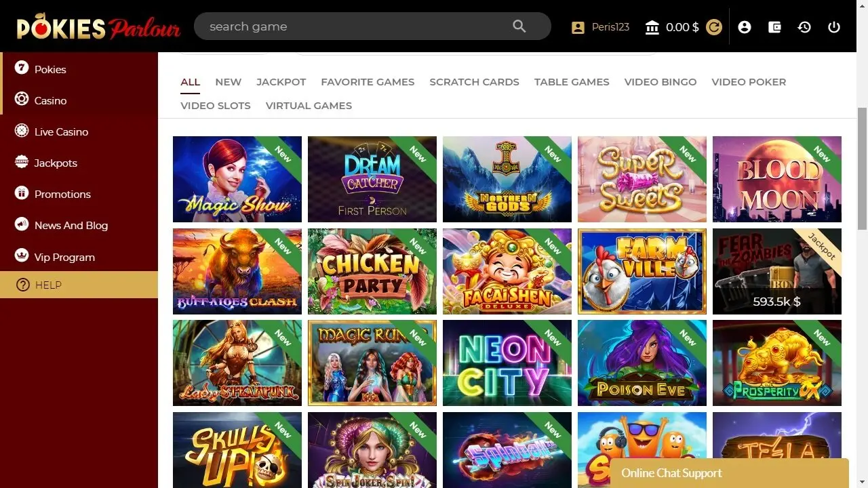This screenshot has width=868, height=488.
Task: Open the wallet icon in header
Action: click(774, 27)
